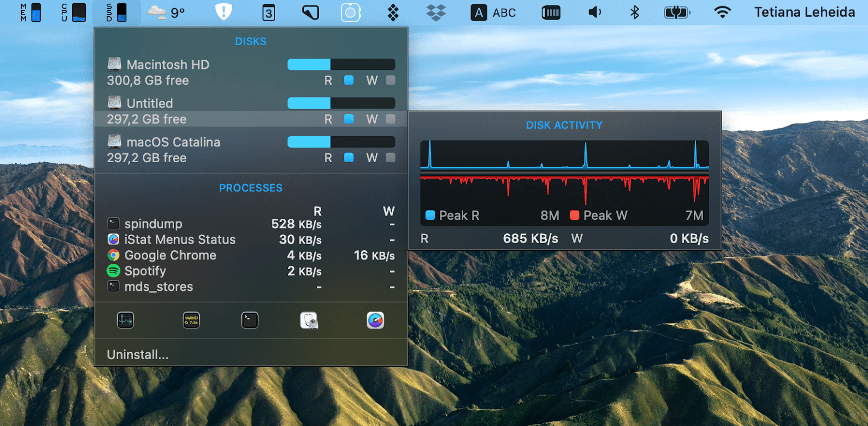The width and height of the screenshot is (868, 426).
Task: Click the SSD disk monitor menu bar item
Action: (117, 12)
